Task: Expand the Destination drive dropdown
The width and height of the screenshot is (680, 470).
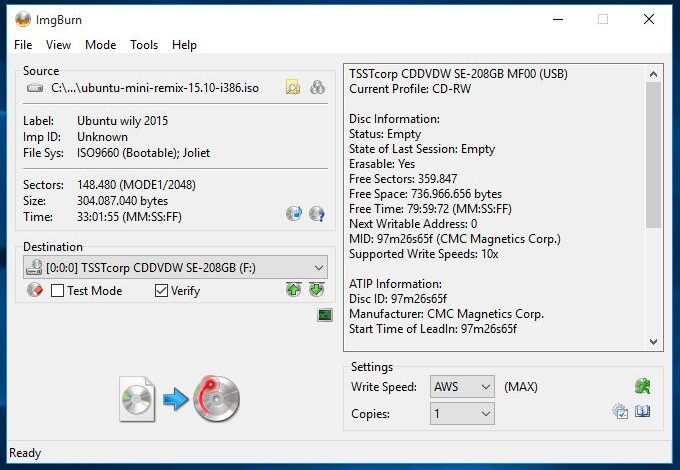Action: click(318, 267)
